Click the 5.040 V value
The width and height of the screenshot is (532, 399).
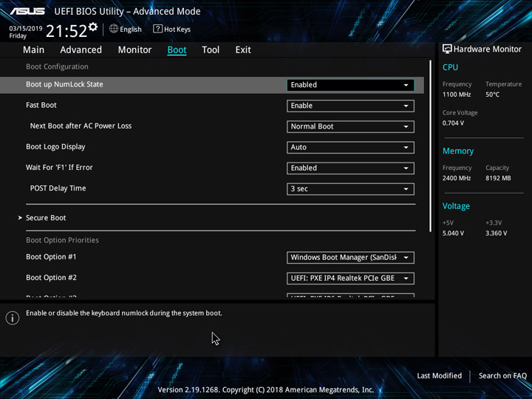[x=453, y=233]
